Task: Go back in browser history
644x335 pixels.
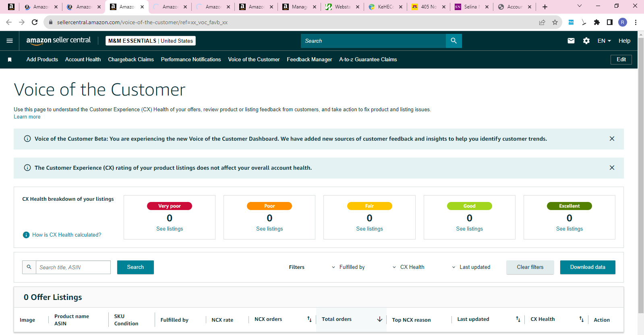Action: (x=9, y=22)
